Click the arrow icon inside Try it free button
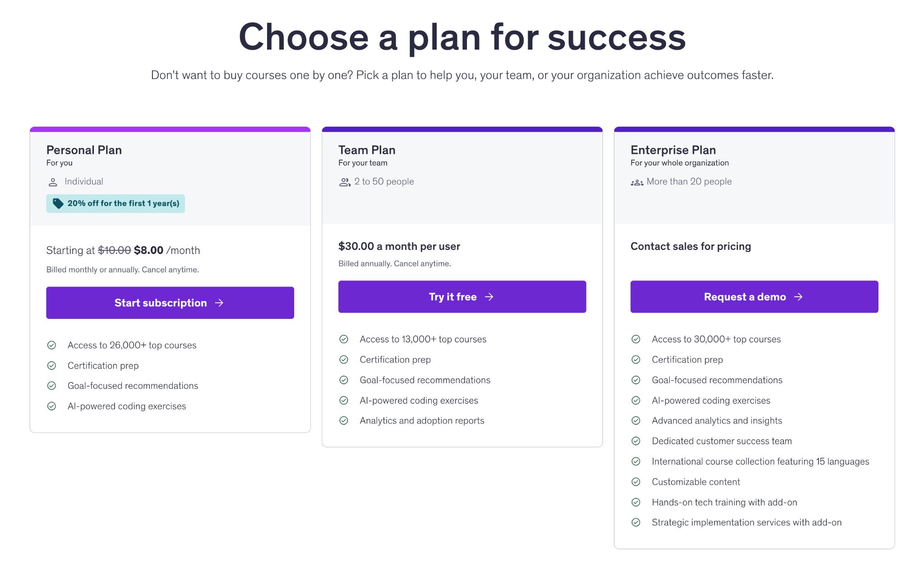The image size is (924, 562). point(490,296)
